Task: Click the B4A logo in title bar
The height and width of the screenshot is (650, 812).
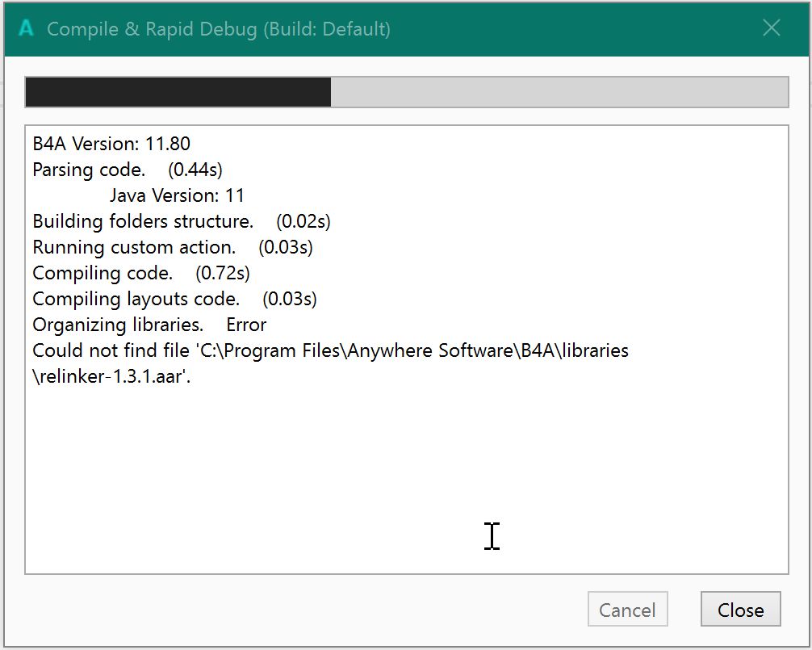Action: [26, 29]
